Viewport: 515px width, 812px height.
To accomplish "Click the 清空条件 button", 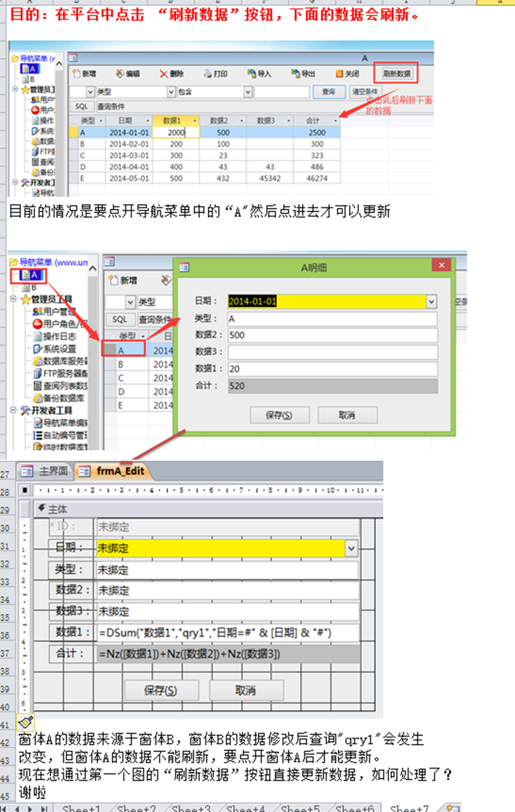I will (x=366, y=92).
